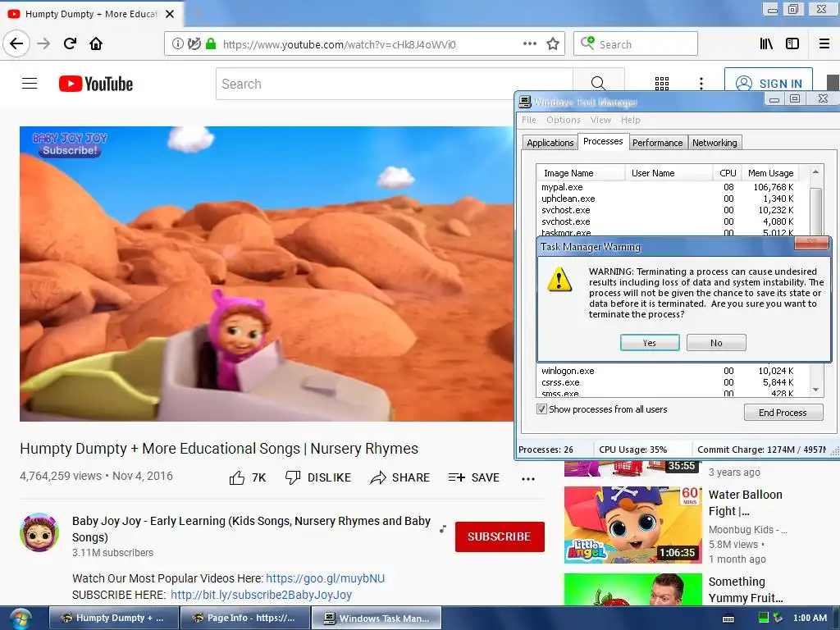Screen dimensions: 840x630
Task: Close the Humpty Dumpty browser tab
Action: click(x=170, y=14)
